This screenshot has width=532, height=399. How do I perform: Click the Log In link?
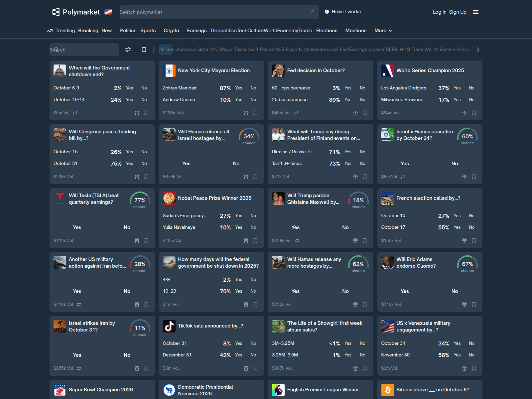click(439, 12)
